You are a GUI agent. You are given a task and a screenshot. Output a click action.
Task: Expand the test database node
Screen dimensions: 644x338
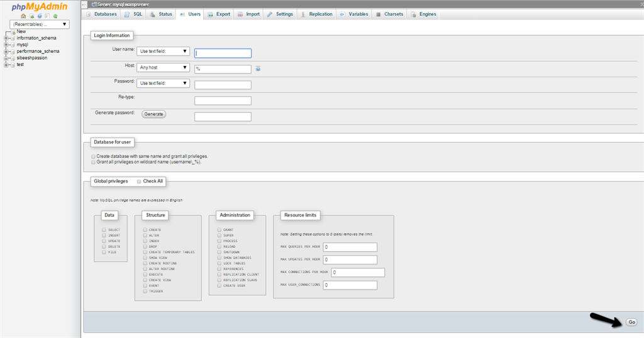click(x=6, y=65)
